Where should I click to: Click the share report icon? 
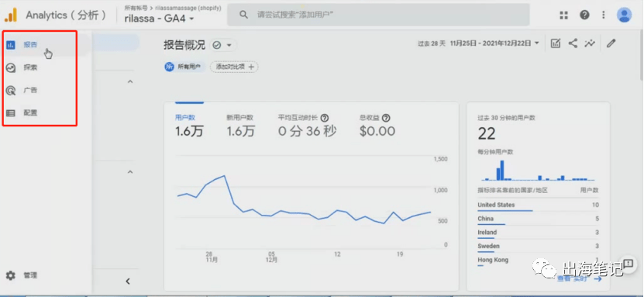tap(573, 43)
